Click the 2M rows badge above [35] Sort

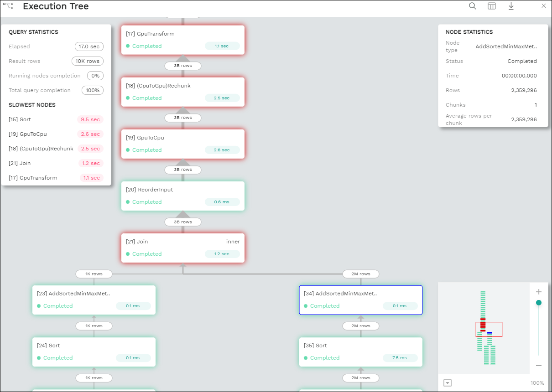(x=360, y=326)
